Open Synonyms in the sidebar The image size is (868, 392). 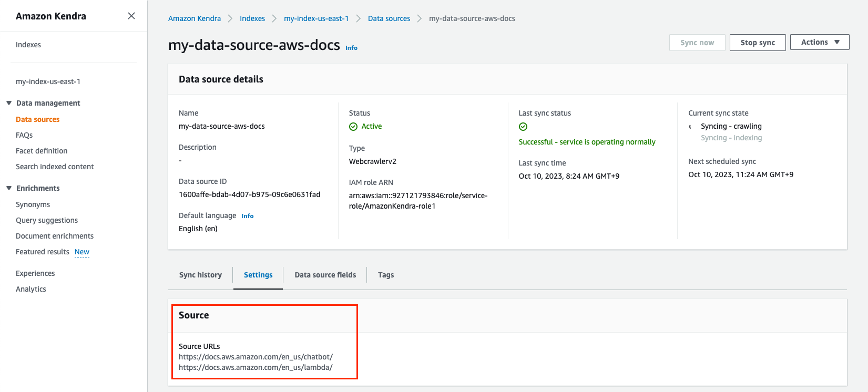pos(33,204)
